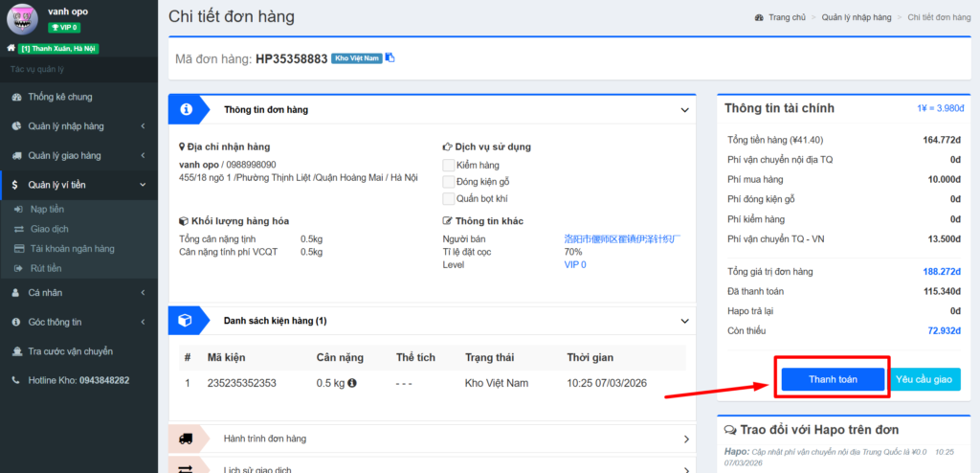The image size is (980, 473).
Task: Click the truck icon on Hành trình đơn hàng
Action: (x=187, y=439)
